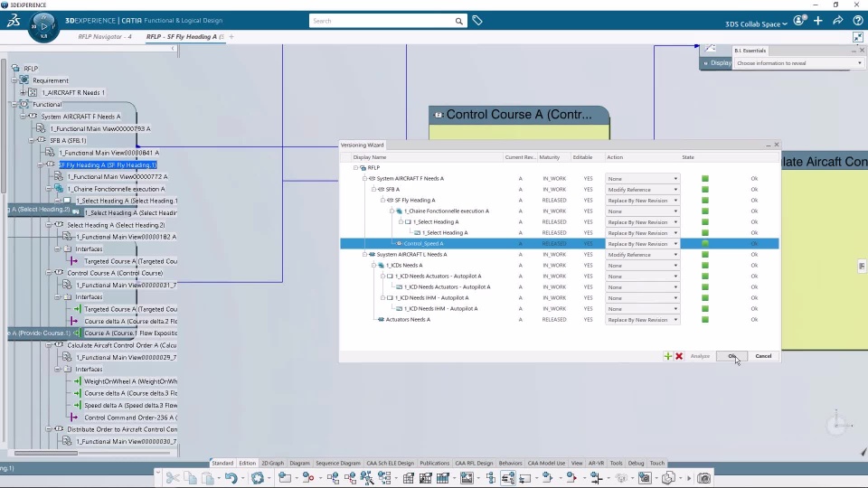Image resolution: width=868 pixels, height=488 pixels.
Task: Click the tree panel horizontal scrollbar
Action: (46, 453)
